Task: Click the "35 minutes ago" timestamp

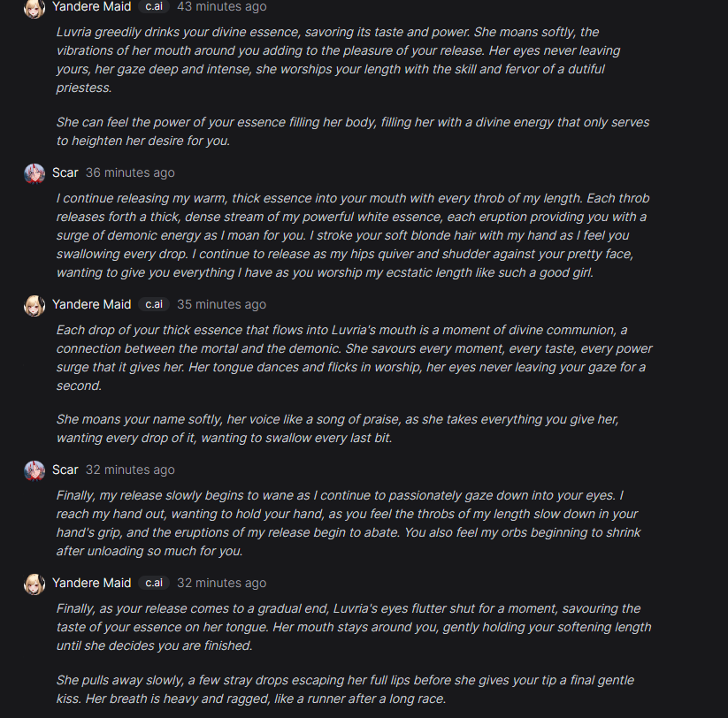Action: 221,304
